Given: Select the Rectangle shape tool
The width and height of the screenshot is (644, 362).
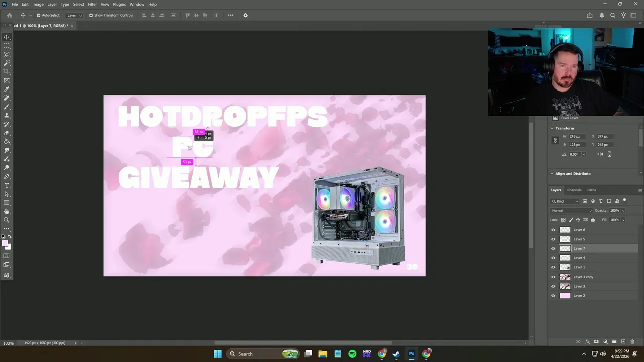Looking at the screenshot, I should click(7, 203).
